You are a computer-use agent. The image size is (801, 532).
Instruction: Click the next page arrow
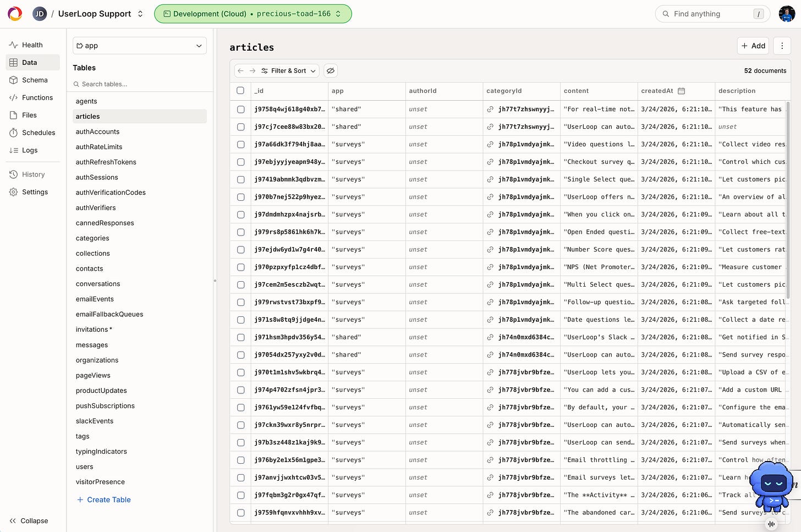[253, 71]
